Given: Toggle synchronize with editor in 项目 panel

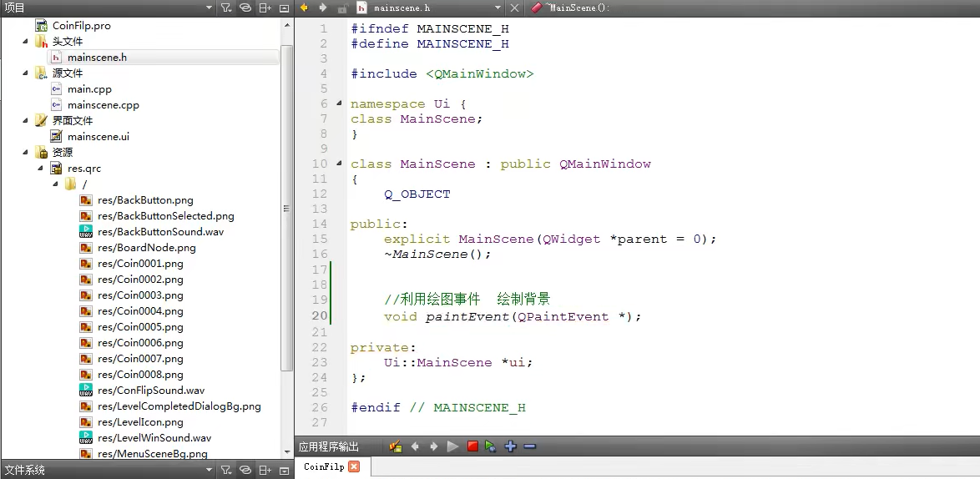Looking at the screenshot, I should [245, 8].
